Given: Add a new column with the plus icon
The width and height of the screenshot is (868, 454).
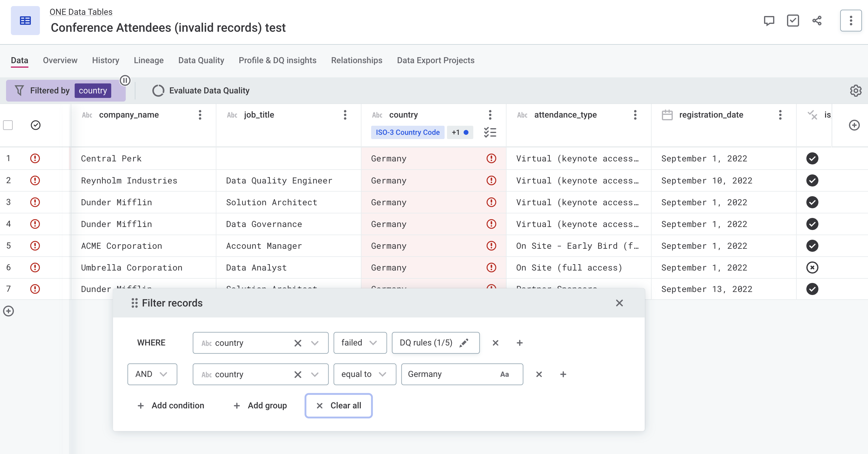Looking at the screenshot, I should click(x=854, y=125).
